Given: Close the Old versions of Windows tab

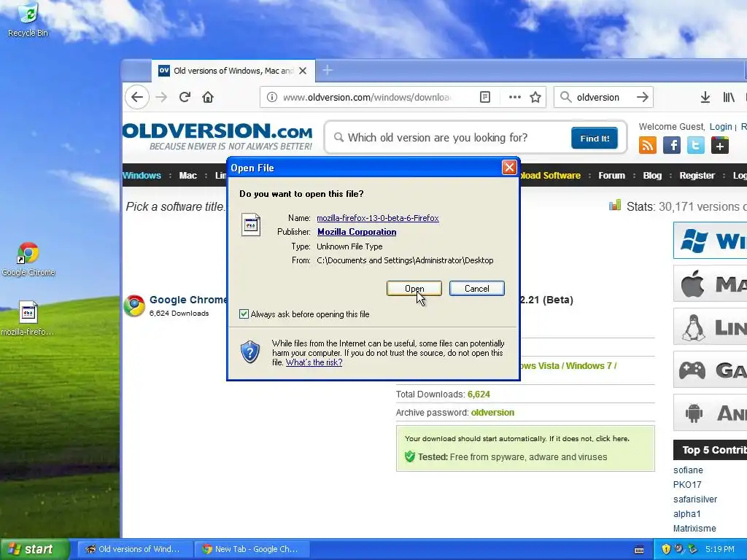Looking at the screenshot, I should [x=303, y=71].
